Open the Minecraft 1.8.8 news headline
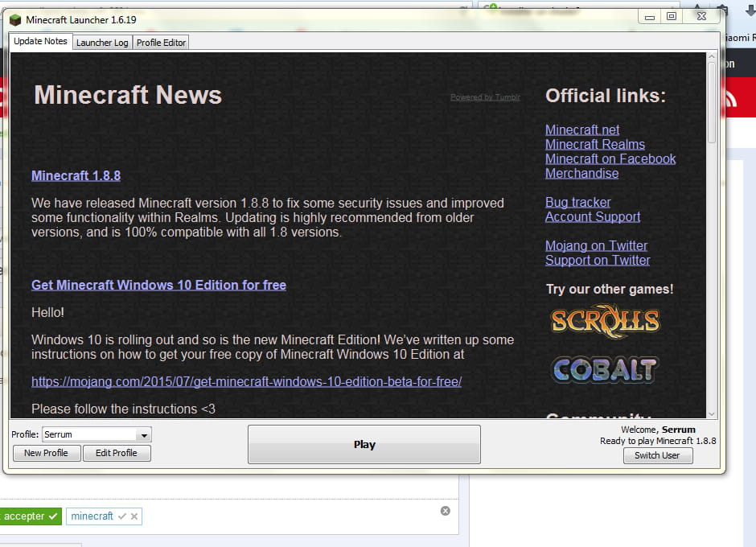Image resolution: width=756 pixels, height=547 pixels. coord(76,175)
